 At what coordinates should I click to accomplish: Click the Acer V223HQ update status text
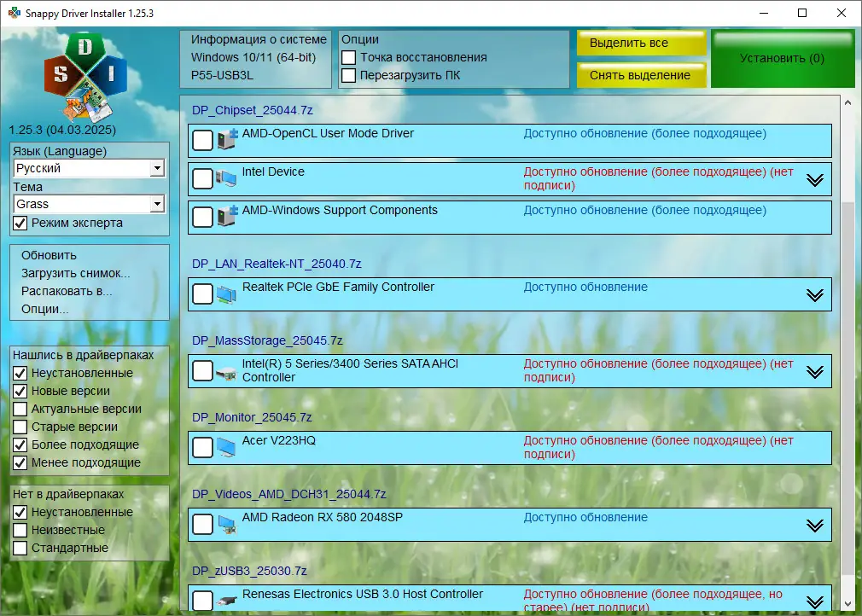click(658, 447)
